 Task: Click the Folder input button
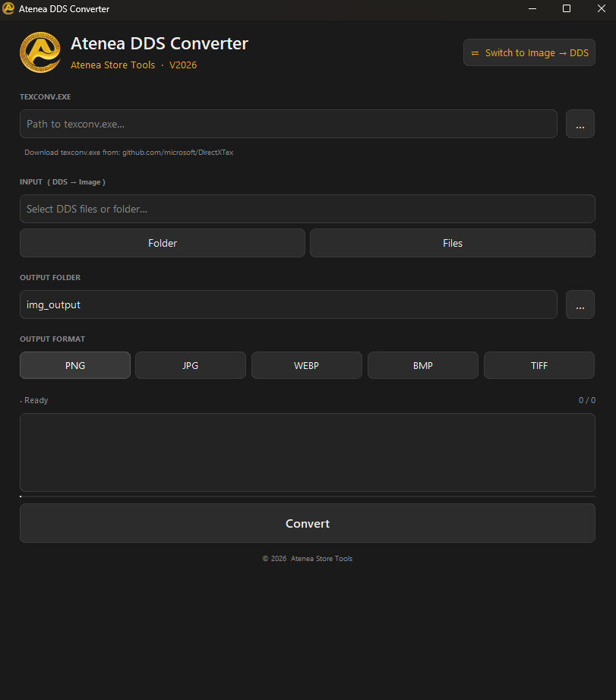click(162, 243)
